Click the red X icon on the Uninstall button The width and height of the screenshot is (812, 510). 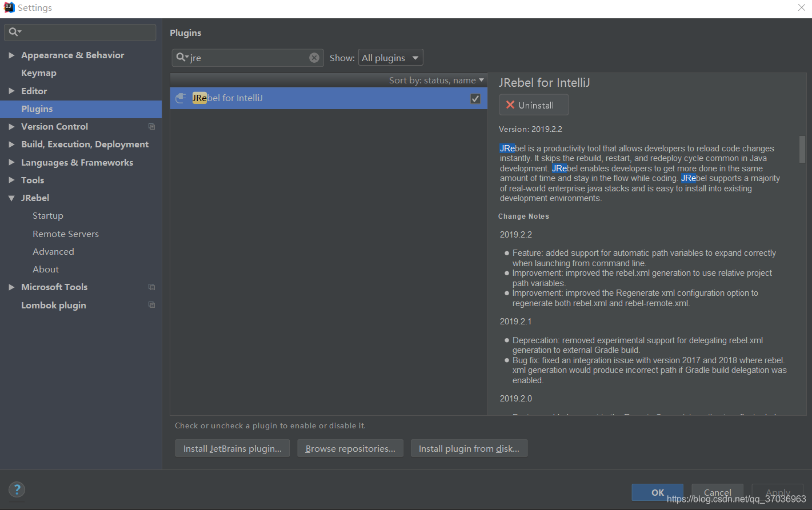click(x=510, y=105)
